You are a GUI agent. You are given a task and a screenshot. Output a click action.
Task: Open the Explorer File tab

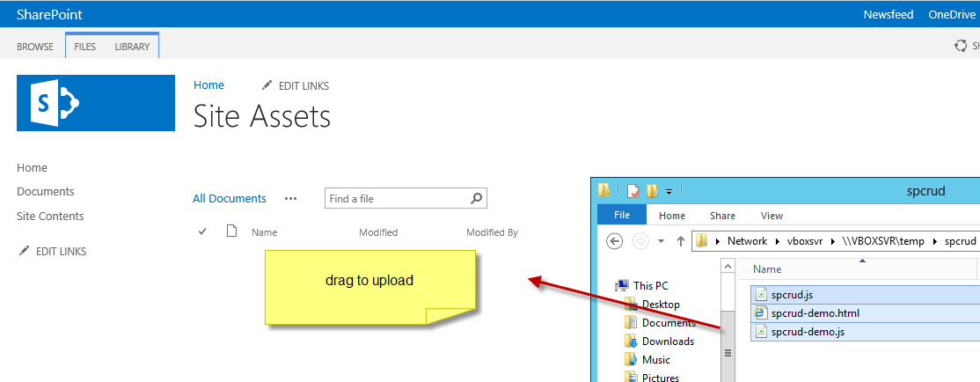[622, 215]
